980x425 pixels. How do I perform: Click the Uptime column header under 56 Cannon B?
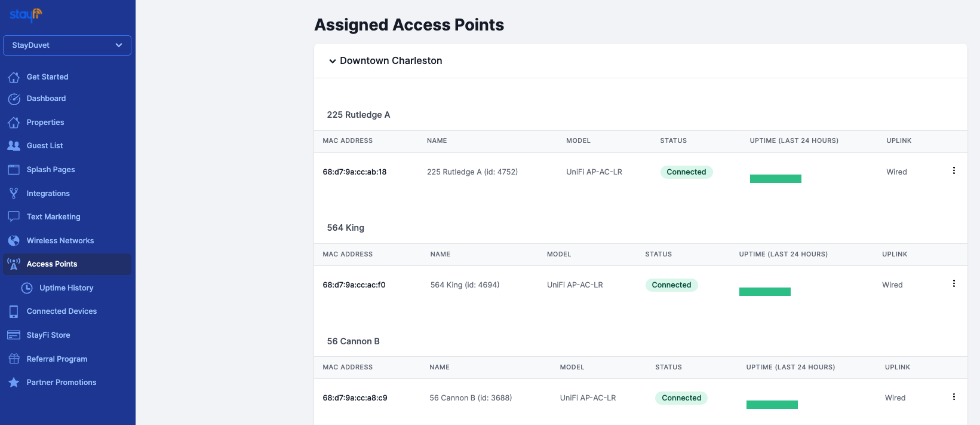pyautogui.click(x=790, y=368)
